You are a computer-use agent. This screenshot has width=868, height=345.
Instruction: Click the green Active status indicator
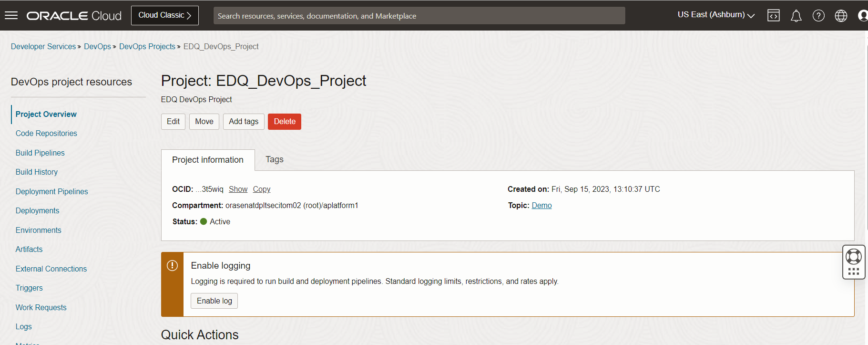tap(204, 221)
